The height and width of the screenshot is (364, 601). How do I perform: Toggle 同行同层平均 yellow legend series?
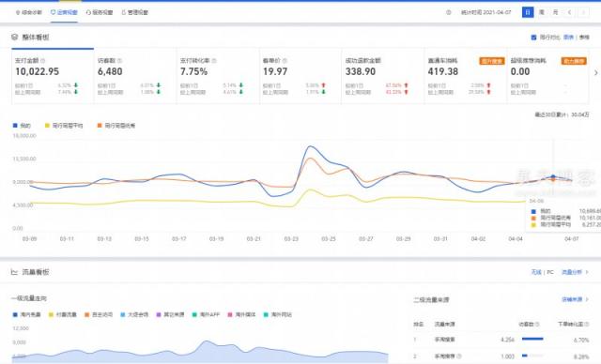coord(64,126)
